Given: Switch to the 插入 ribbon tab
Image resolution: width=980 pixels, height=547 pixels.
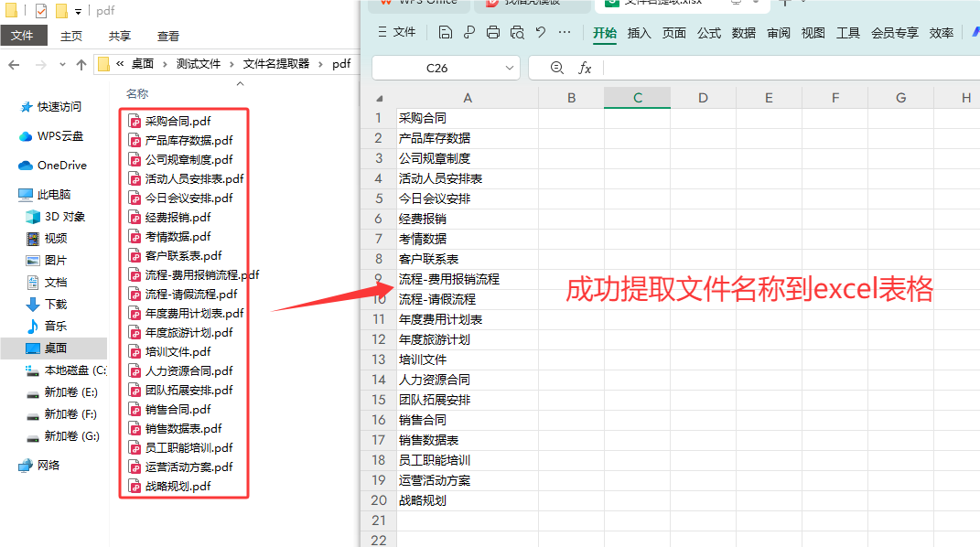Looking at the screenshot, I should (x=639, y=33).
